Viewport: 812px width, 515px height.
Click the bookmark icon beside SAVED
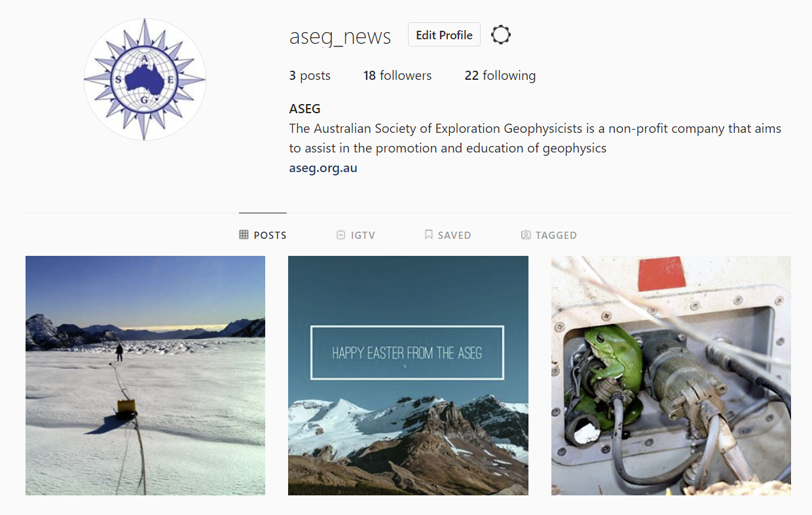tap(428, 234)
